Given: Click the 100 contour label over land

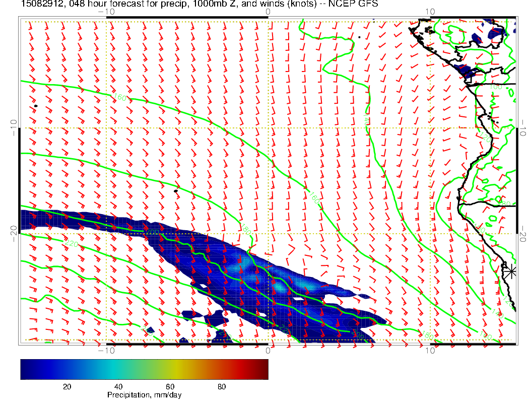Looking at the screenshot, I should coord(496,87).
